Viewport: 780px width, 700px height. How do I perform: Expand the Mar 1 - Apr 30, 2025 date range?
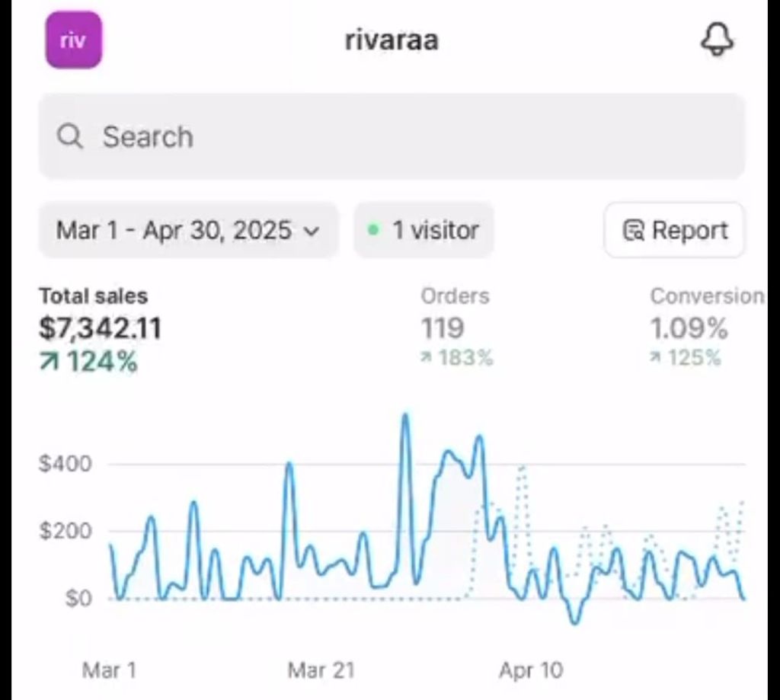(189, 230)
